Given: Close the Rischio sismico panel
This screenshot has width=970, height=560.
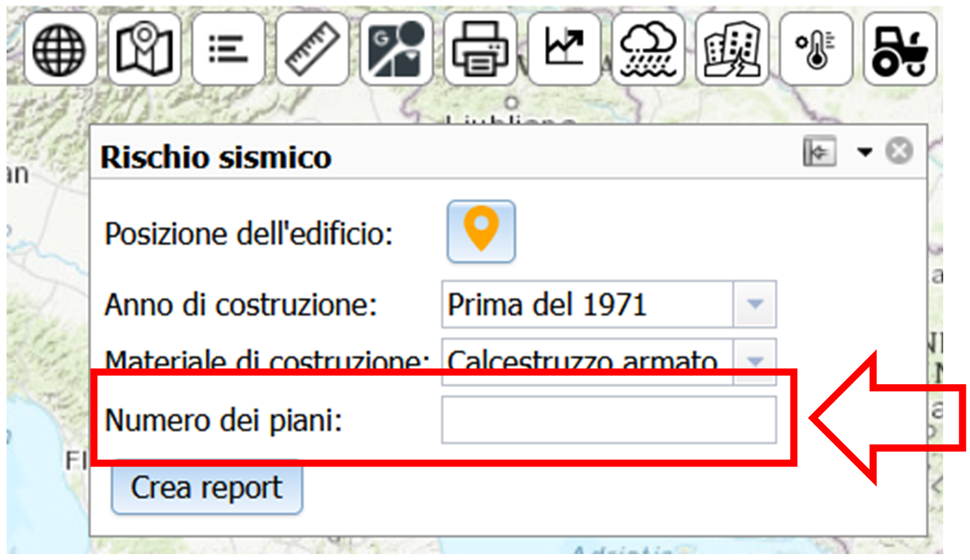Looking at the screenshot, I should click(899, 151).
